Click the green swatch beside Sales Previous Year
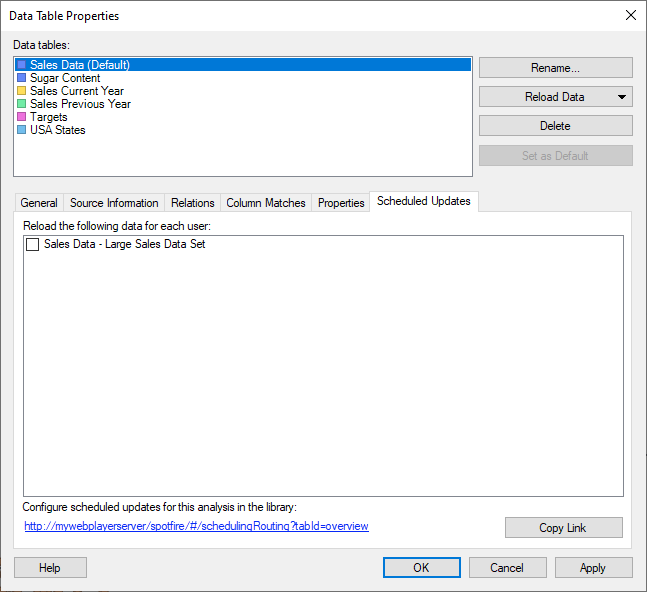This screenshot has height=592, width=647. (x=21, y=104)
